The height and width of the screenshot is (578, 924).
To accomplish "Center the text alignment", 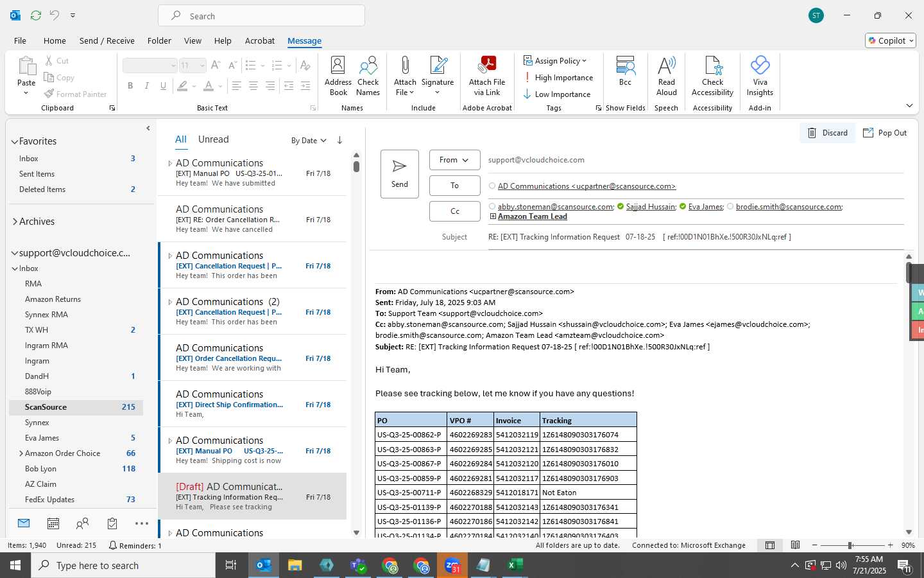I will tap(253, 85).
